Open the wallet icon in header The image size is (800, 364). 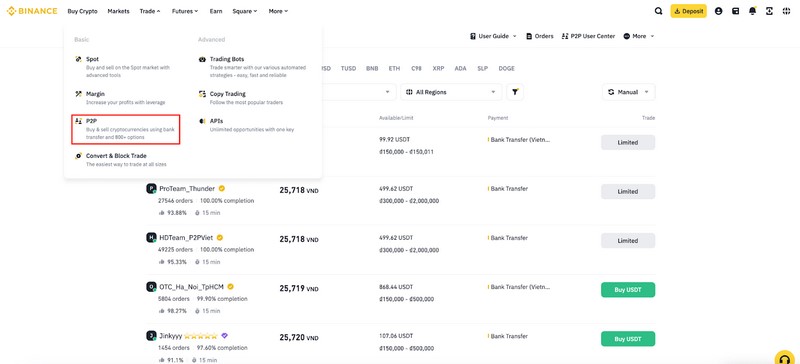tap(735, 11)
